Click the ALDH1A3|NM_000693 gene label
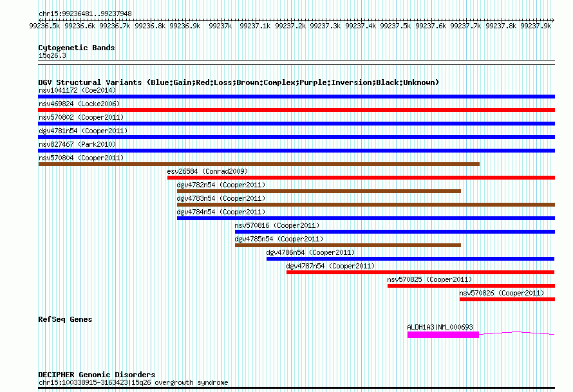Image resolution: width=573 pixels, height=392 pixels. [440, 327]
